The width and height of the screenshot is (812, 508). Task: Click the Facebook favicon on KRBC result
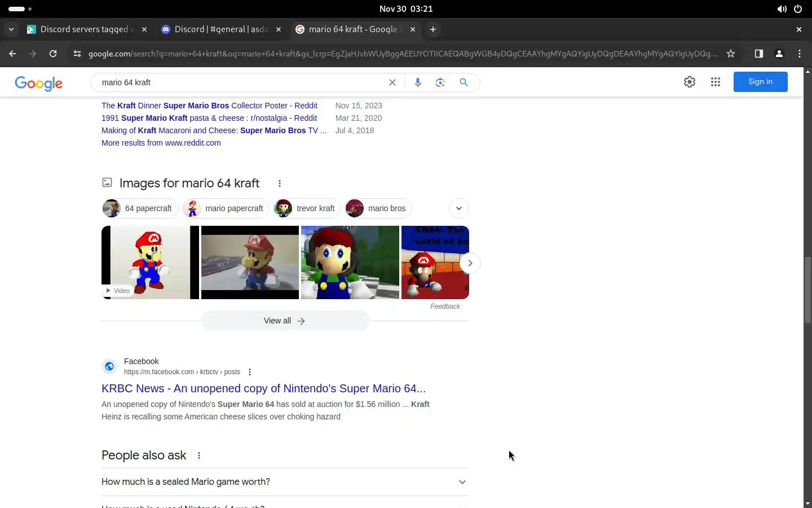[x=109, y=366]
